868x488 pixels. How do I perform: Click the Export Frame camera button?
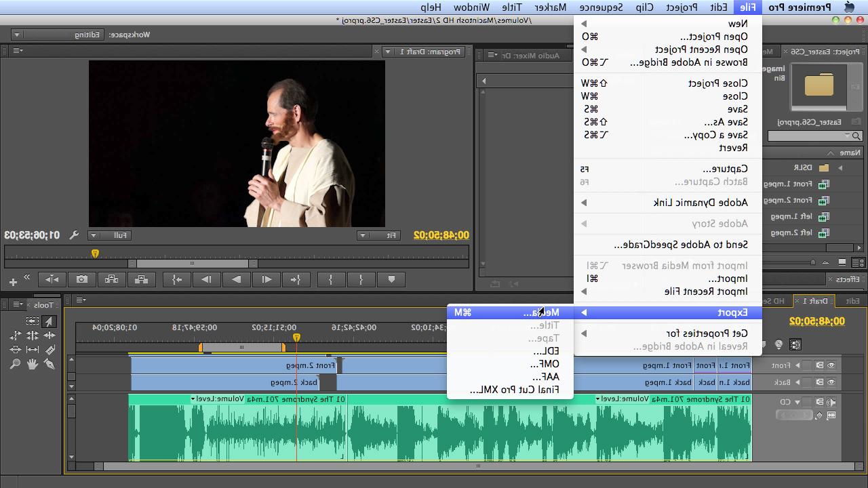tap(81, 279)
